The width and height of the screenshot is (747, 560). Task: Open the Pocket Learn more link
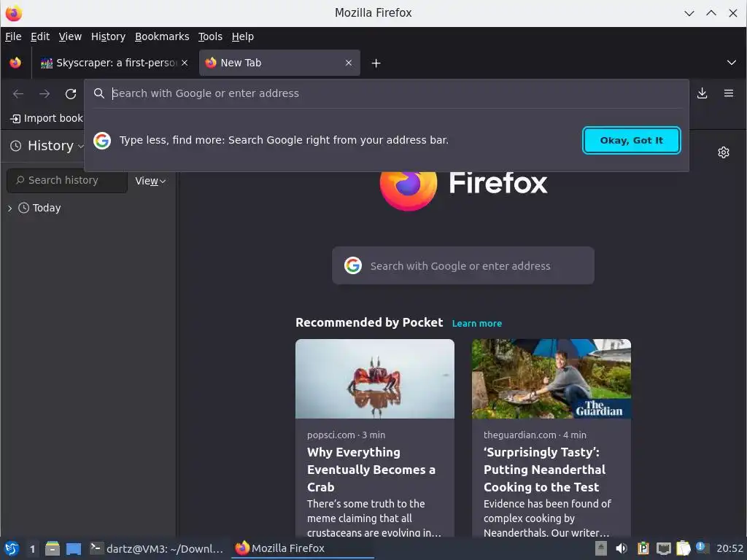coord(476,323)
